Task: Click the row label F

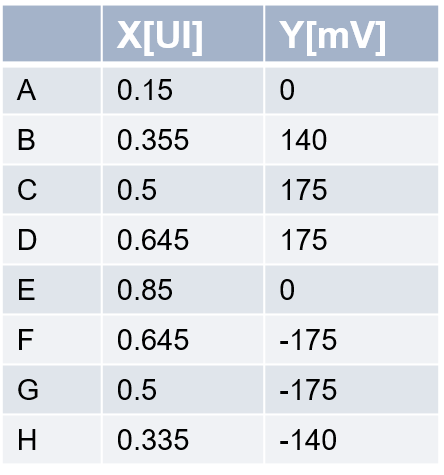Action: (x=25, y=340)
